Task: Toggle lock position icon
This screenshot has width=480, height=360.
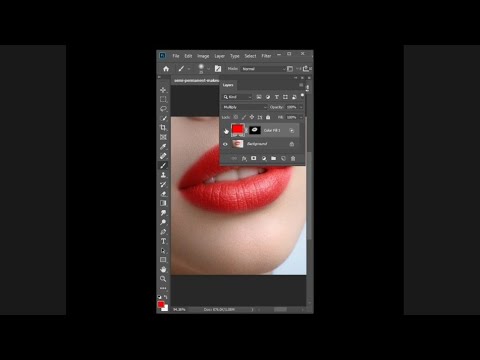Action: pyautogui.click(x=252, y=117)
